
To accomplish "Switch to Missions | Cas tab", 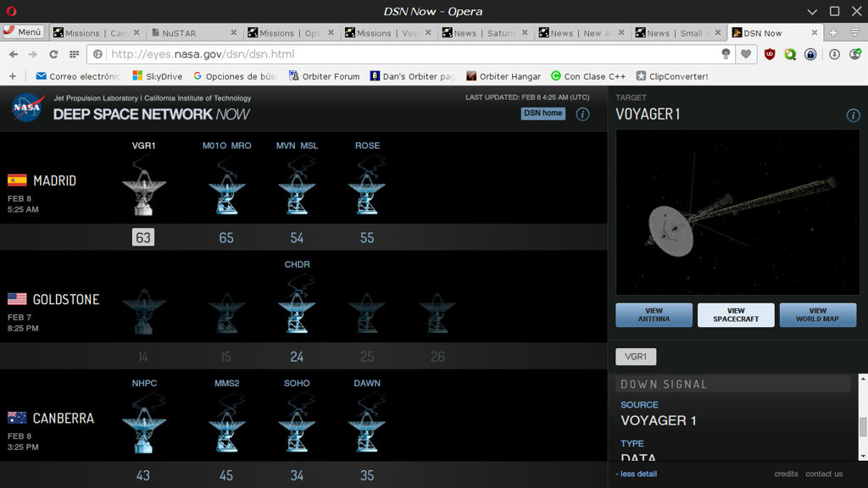I will [97, 33].
